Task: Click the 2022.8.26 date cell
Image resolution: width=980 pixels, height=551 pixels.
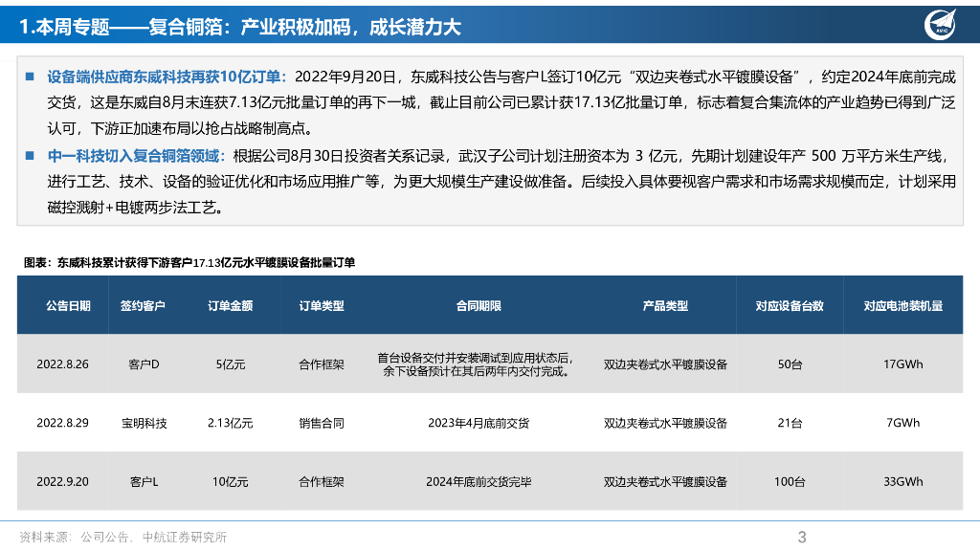Action: coord(62,364)
